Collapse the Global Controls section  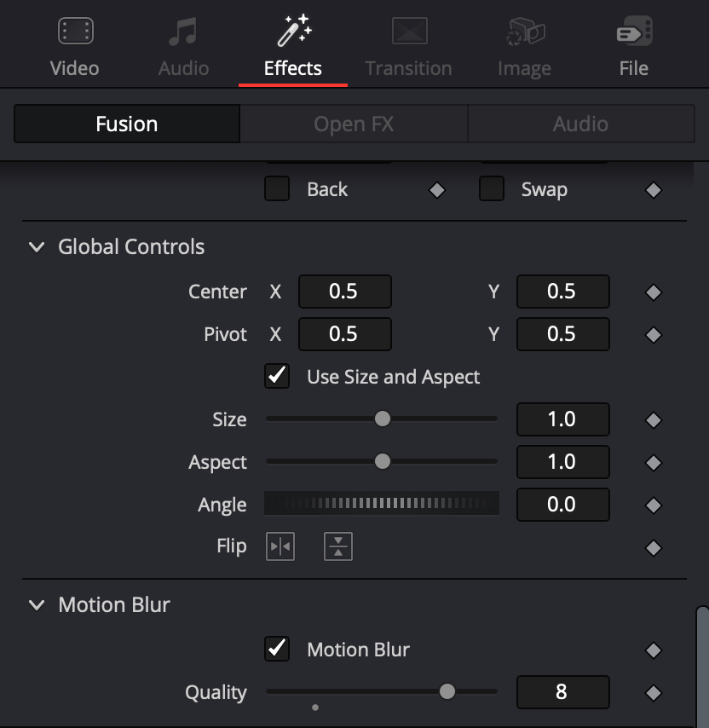[x=37, y=246]
